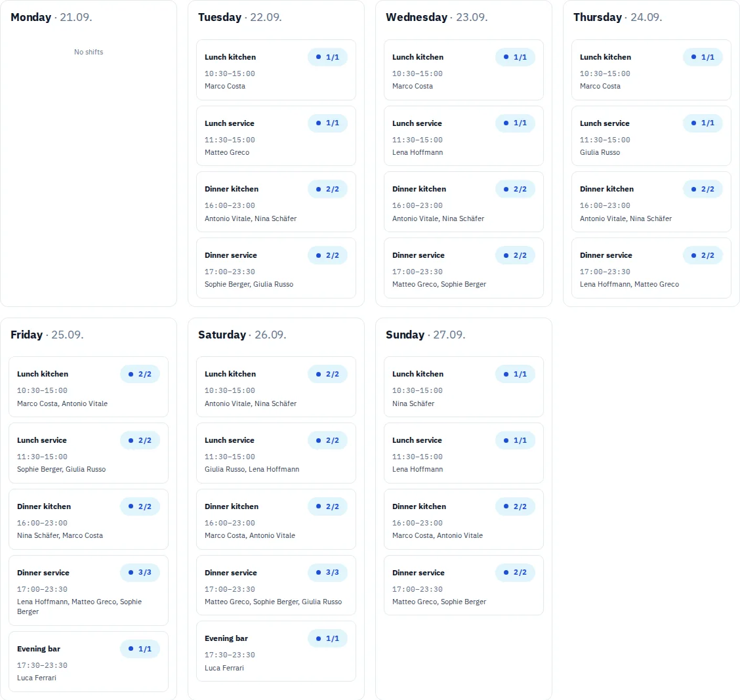Open Wednesday's Lunch service shift with Lena Hoffmann
The height and width of the screenshot is (700, 740).
point(463,136)
